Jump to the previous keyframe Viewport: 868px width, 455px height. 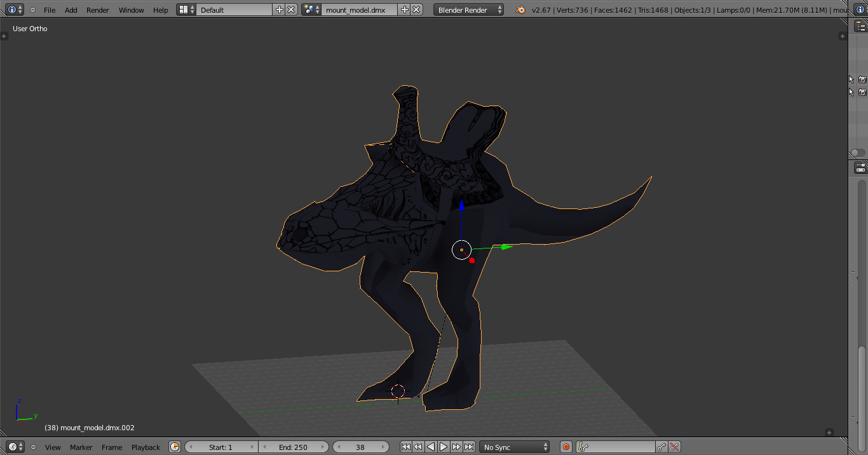click(418, 447)
